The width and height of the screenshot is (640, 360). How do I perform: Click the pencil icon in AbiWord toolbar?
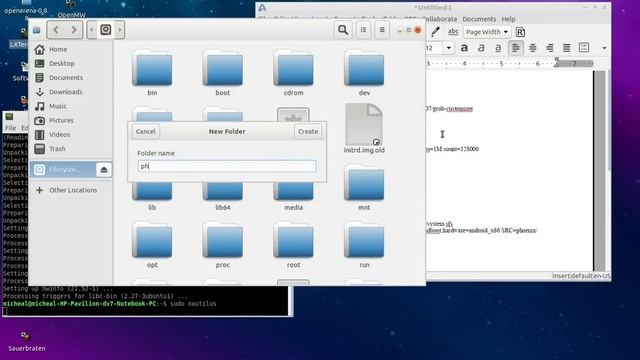pyautogui.click(x=436, y=32)
